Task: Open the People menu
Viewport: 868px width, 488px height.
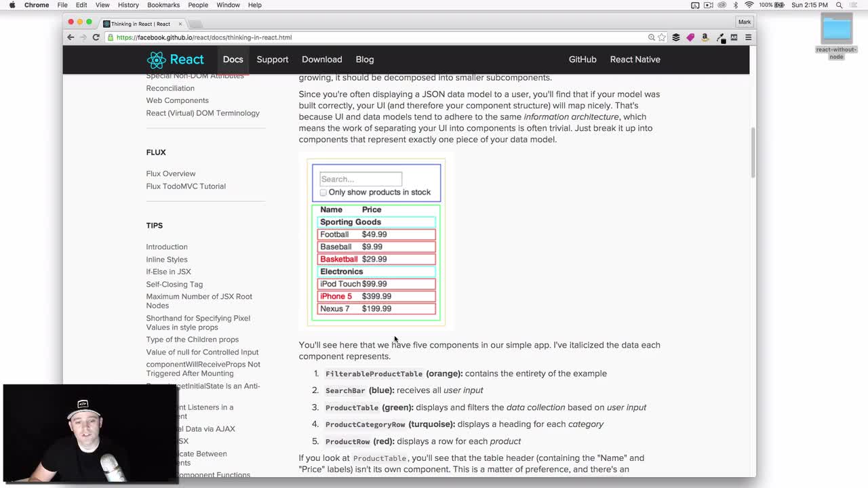Action: pos(198,5)
